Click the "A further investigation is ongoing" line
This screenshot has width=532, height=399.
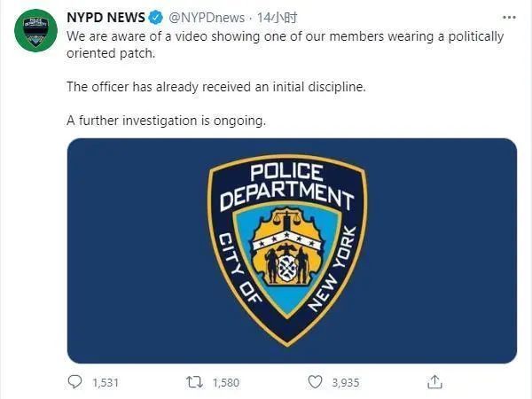click(x=166, y=120)
